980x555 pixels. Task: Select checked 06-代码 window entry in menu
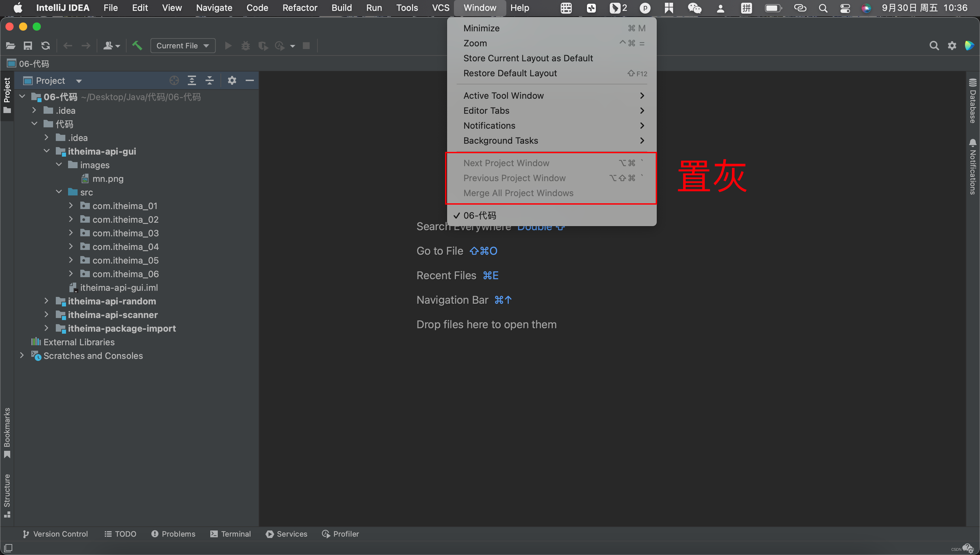(x=479, y=216)
